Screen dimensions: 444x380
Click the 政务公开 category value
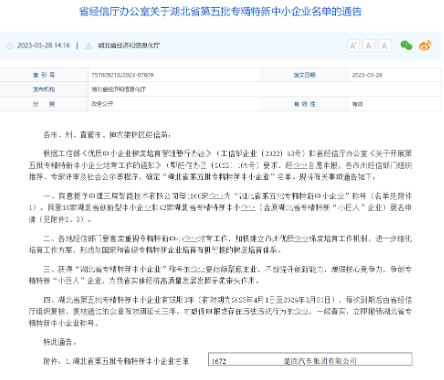click(102, 104)
